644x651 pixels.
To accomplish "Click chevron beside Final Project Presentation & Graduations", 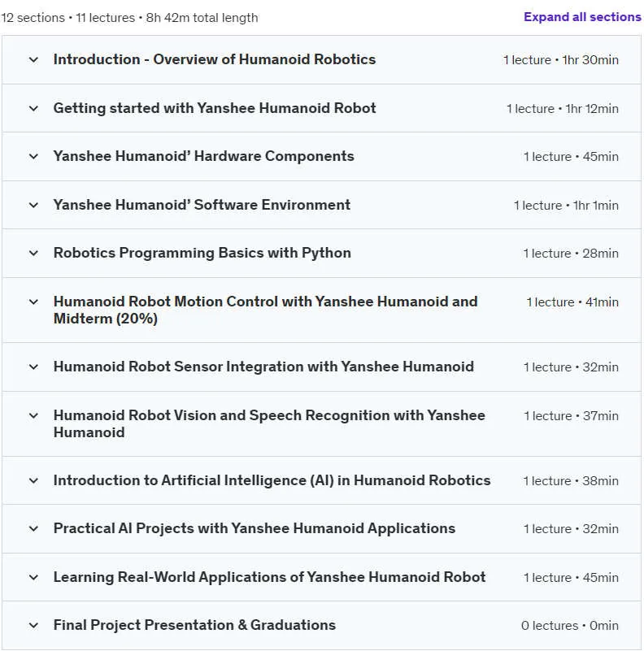I will [x=33, y=626].
